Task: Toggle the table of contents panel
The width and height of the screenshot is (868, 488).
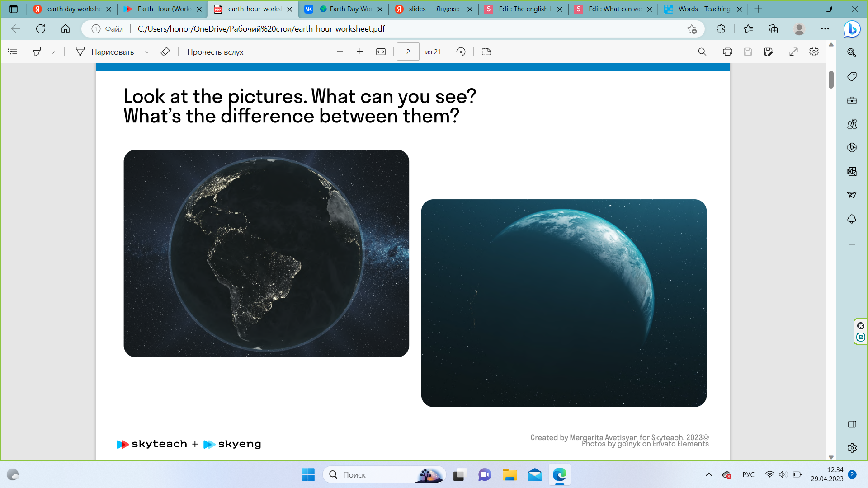Action: click(13, 52)
